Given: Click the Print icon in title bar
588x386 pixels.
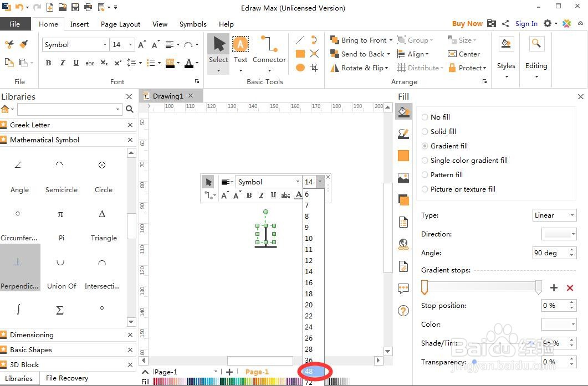Looking at the screenshot, I should tap(88, 7).
